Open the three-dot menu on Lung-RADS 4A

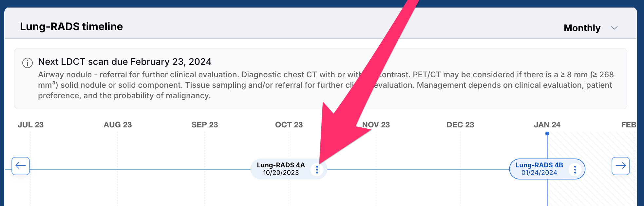[317, 169]
